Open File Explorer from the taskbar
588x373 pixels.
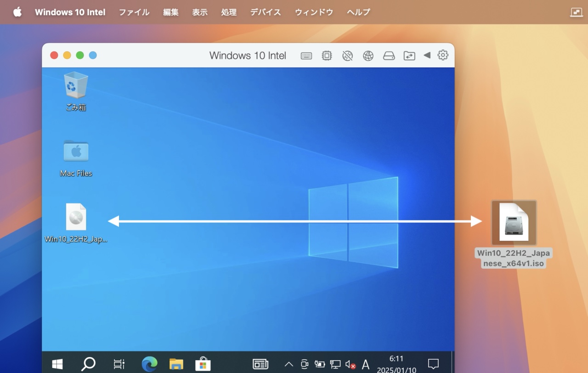(176, 364)
